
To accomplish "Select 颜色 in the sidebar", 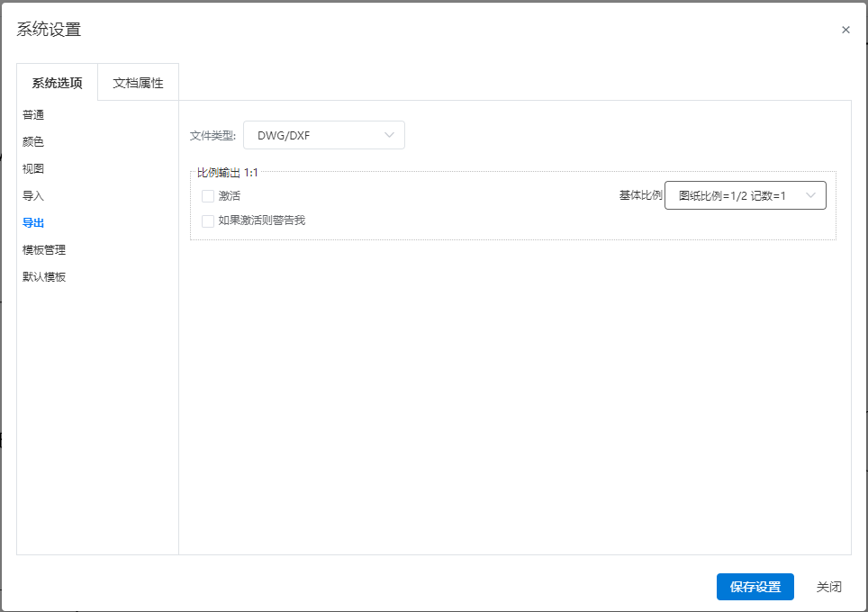I will pos(33,141).
